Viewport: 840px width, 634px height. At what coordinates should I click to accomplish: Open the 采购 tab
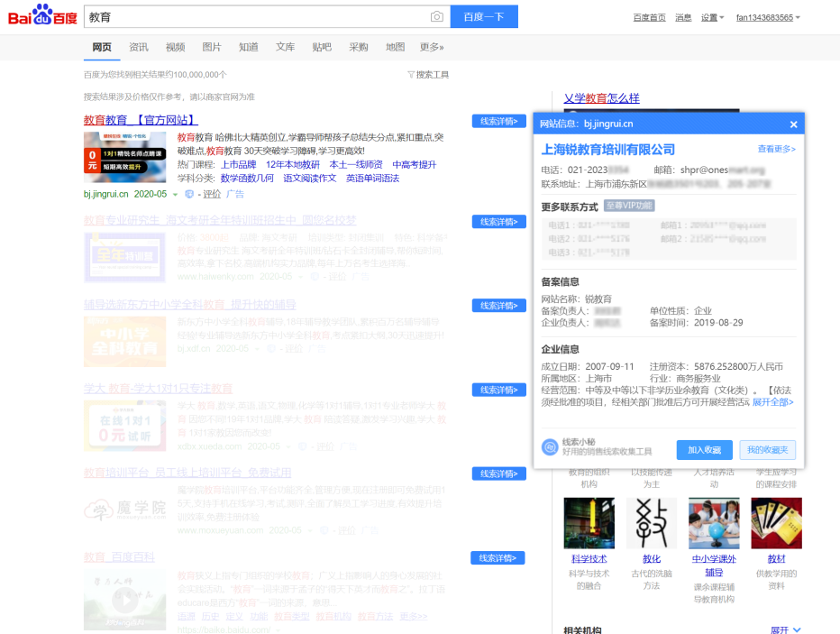[359, 47]
